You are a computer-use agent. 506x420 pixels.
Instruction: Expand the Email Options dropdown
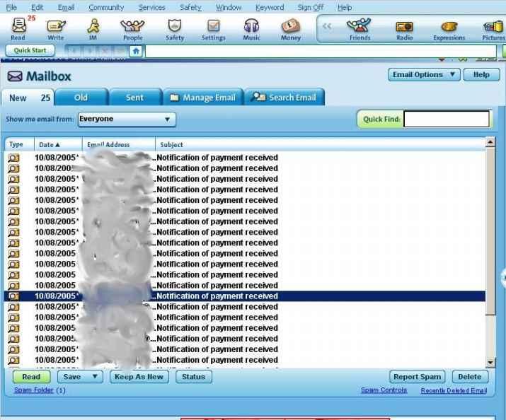click(x=424, y=75)
